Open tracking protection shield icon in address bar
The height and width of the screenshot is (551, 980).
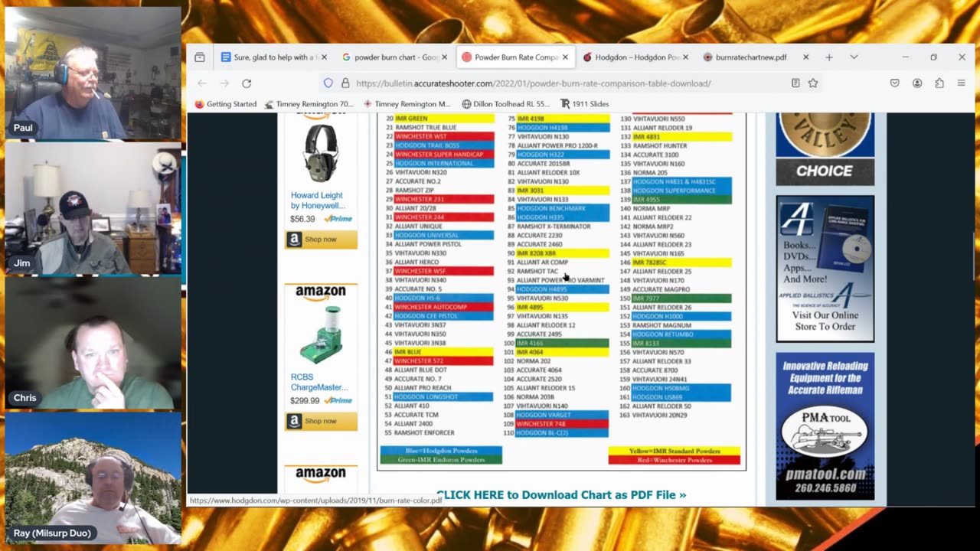click(x=328, y=83)
